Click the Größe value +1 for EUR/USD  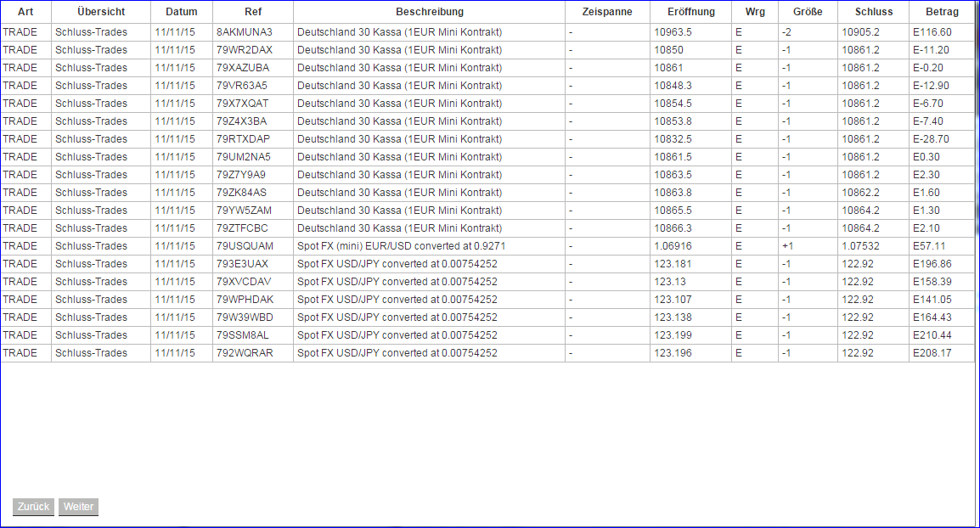(x=787, y=245)
